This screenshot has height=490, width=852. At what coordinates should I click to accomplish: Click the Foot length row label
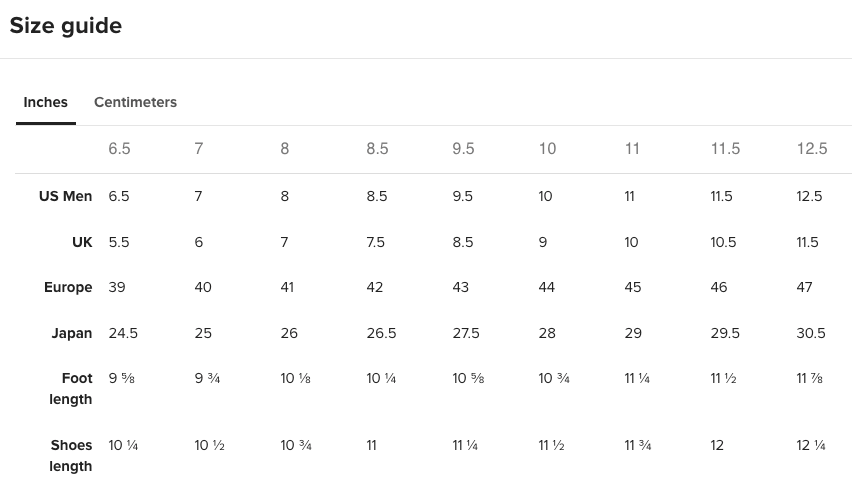click(x=71, y=388)
